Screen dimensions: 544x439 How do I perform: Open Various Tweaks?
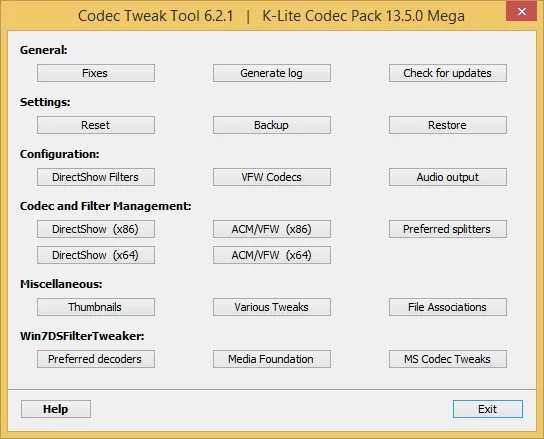pyautogui.click(x=272, y=307)
